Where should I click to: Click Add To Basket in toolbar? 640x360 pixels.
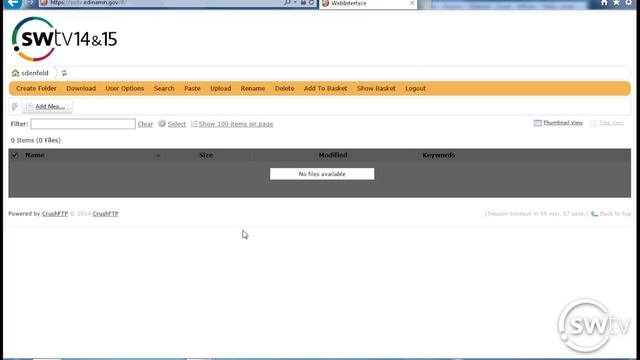click(325, 88)
